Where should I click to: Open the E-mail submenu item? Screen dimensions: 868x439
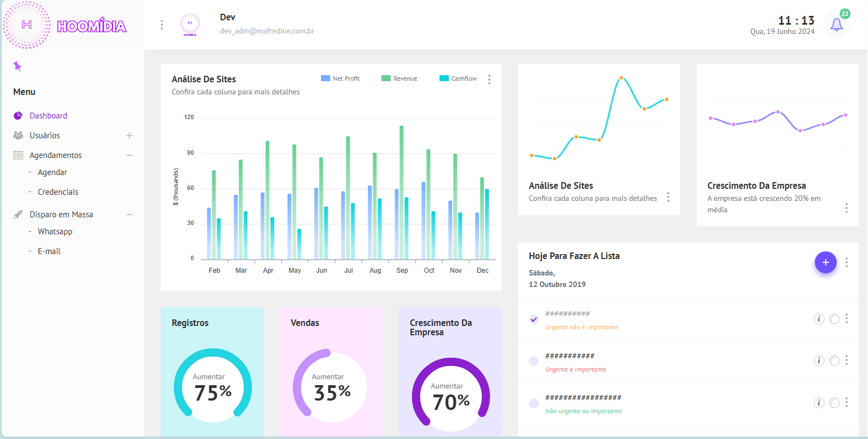(x=49, y=251)
